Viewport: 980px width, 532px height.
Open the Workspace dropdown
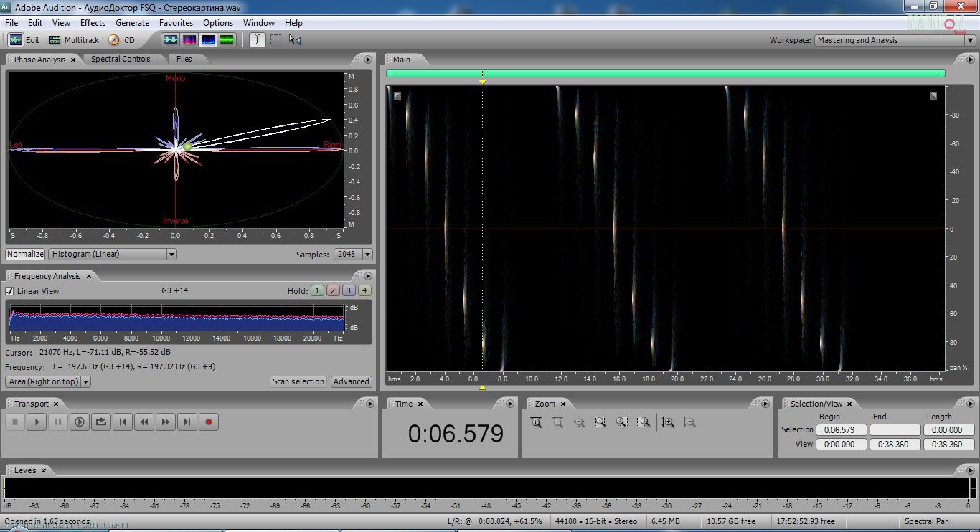[x=895, y=40]
